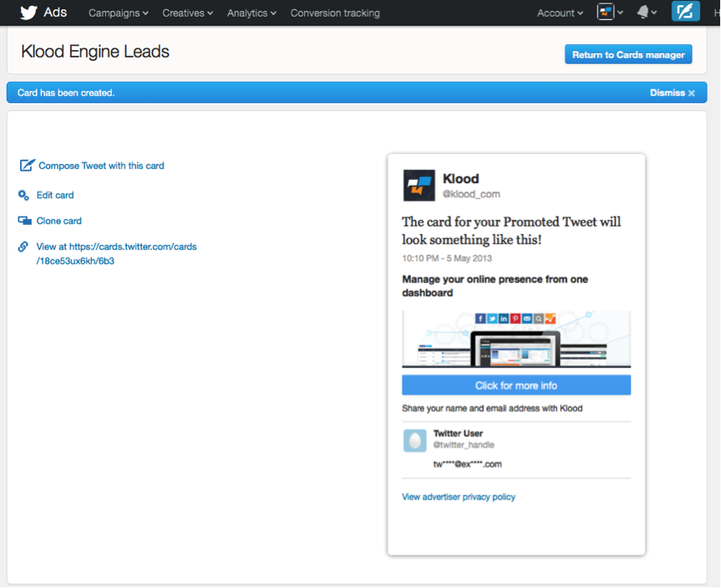Open the cards.twitter.com card URL link
721x588 pixels.
[x=117, y=253]
